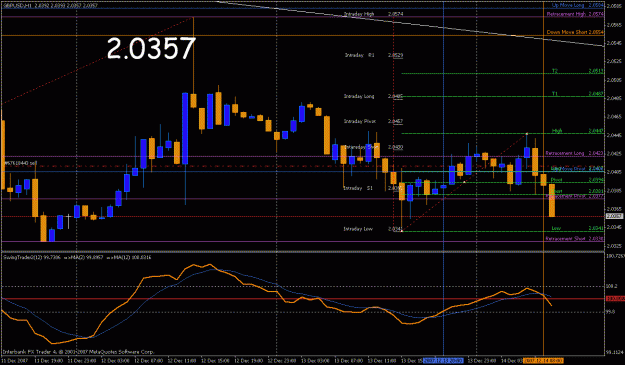The height and width of the screenshot is (365, 625).
Task: Click the green Low level label
Action: point(556,228)
